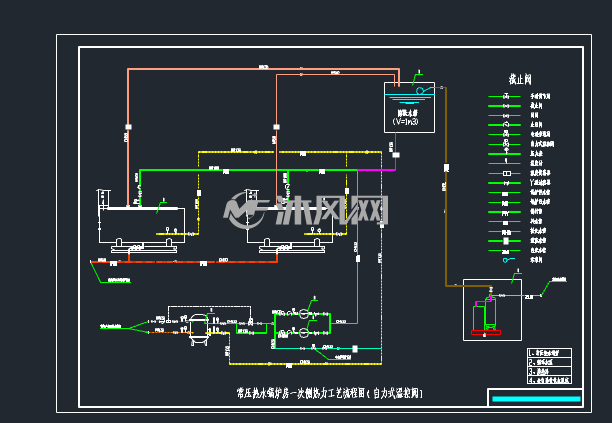Viewport: 612px width, 423px height.
Task: Select the 膨胀水箱 expansion tank label
Action: (x=408, y=113)
